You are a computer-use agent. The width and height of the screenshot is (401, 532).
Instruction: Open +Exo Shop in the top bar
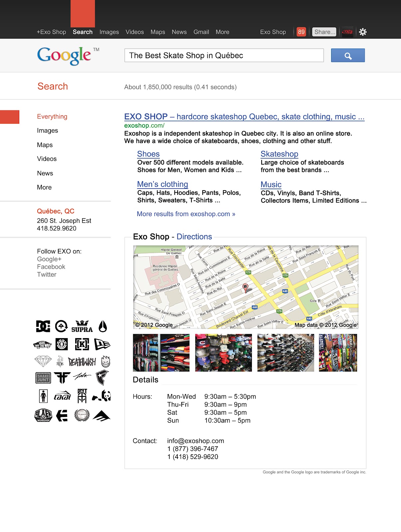point(51,32)
